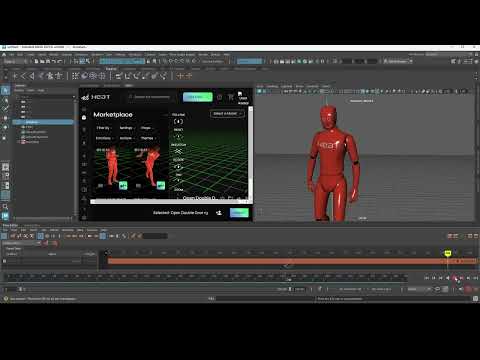Open the user account icon in HEAT panel
480x360 pixels.
click(x=243, y=98)
